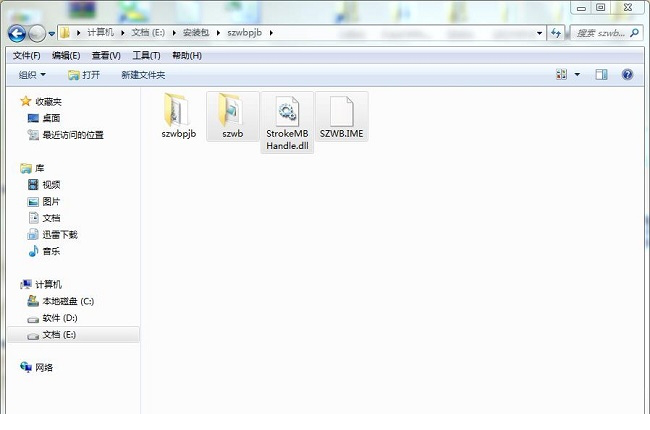650x430 pixels.
Task: Click the StrokeMBHandle.dll file name text
Action: (287, 140)
